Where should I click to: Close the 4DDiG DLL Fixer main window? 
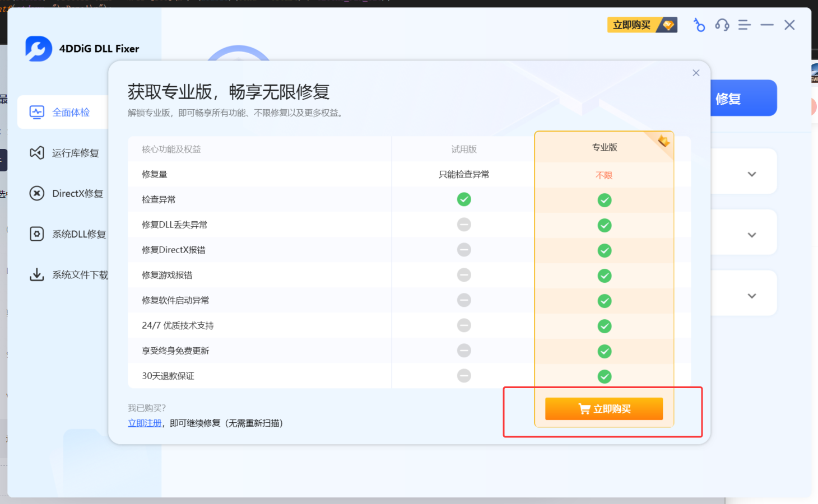pyautogui.click(x=789, y=25)
